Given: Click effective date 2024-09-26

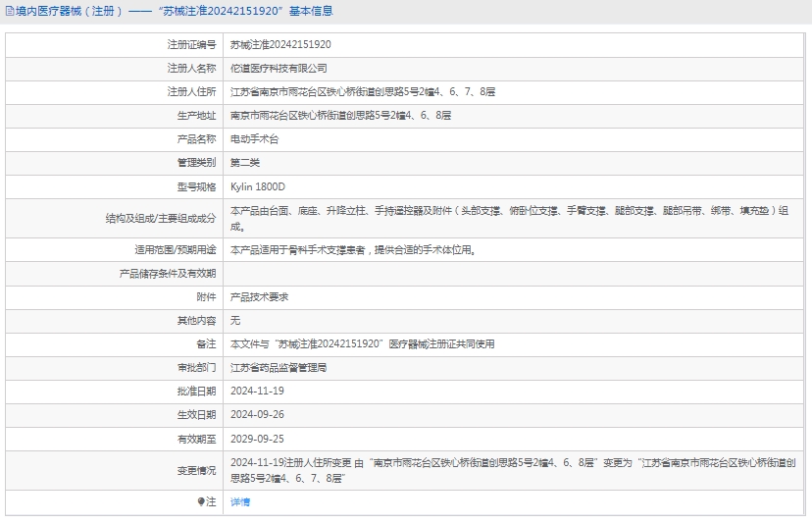Looking at the screenshot, I should pos(257,415).
